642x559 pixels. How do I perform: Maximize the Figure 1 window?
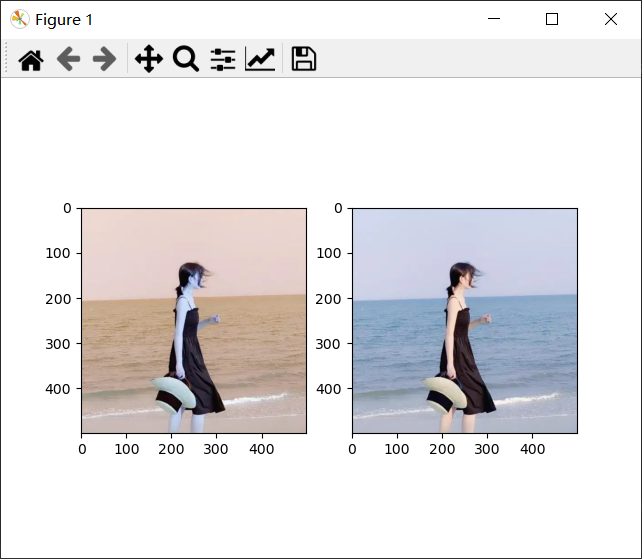click(552, 19)
